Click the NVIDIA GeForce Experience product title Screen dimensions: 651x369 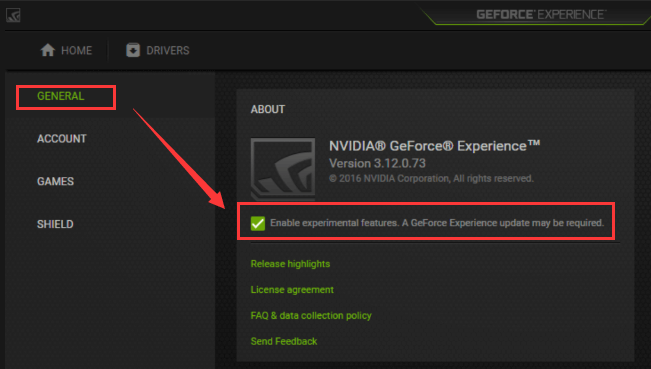435,146
